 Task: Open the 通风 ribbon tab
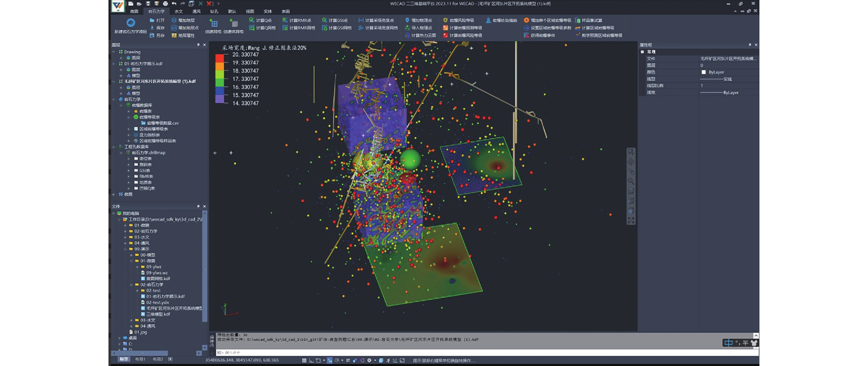(x=196, y=12)
